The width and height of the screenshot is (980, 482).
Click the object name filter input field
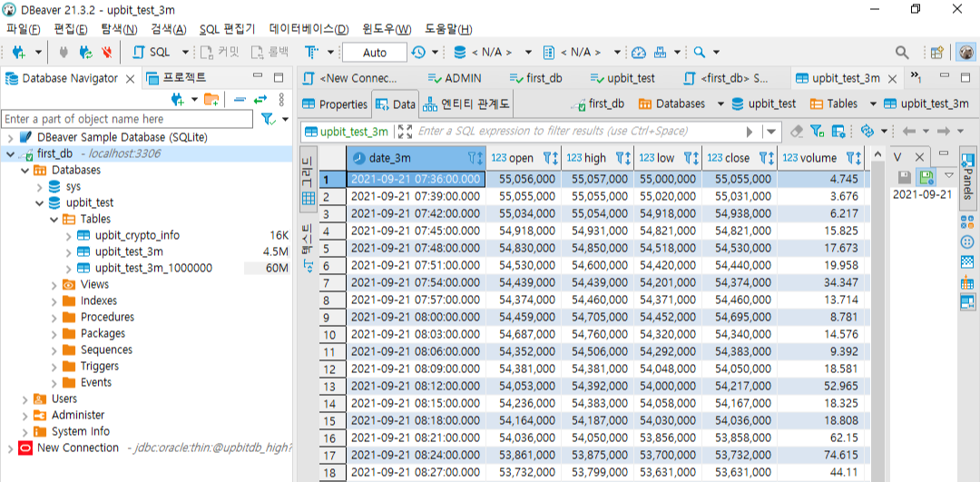click(x=128, y=119)
